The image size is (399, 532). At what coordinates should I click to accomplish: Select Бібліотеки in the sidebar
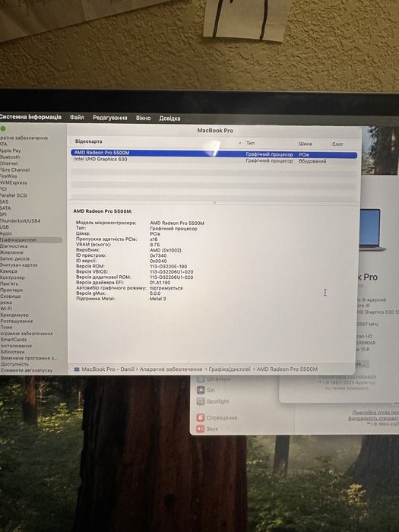(13, 352)
